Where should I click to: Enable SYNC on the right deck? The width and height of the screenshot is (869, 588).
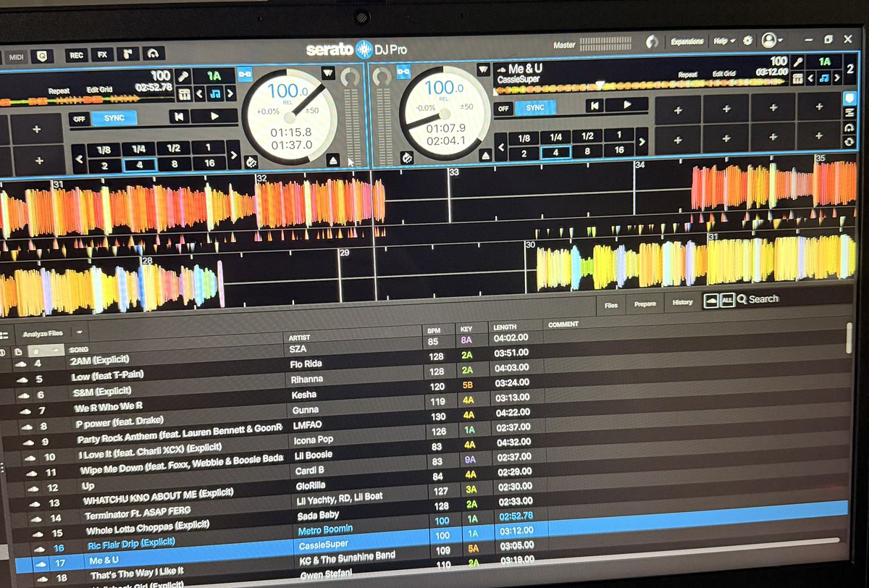(535, 107)
